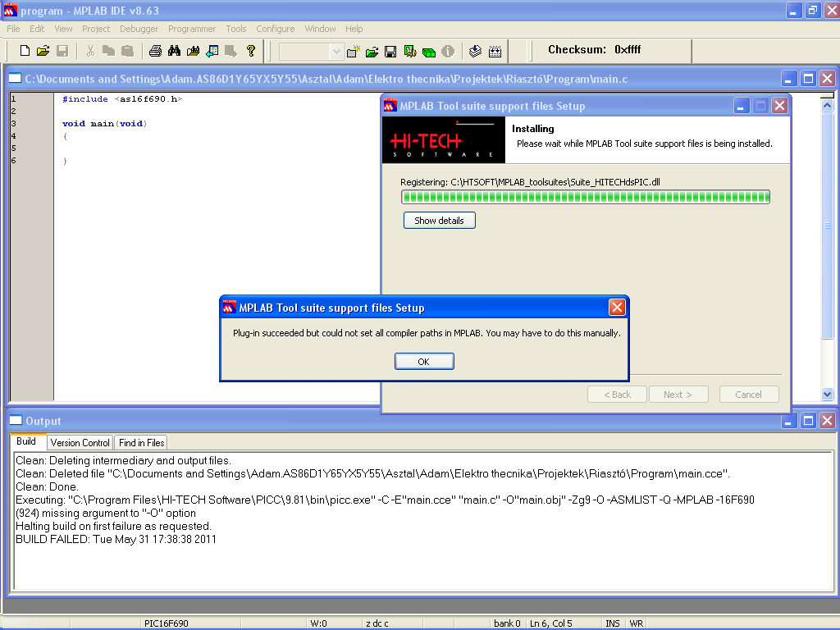840x630 pixels.
Task: Maximize the Output window
Action: coord(808,421)
